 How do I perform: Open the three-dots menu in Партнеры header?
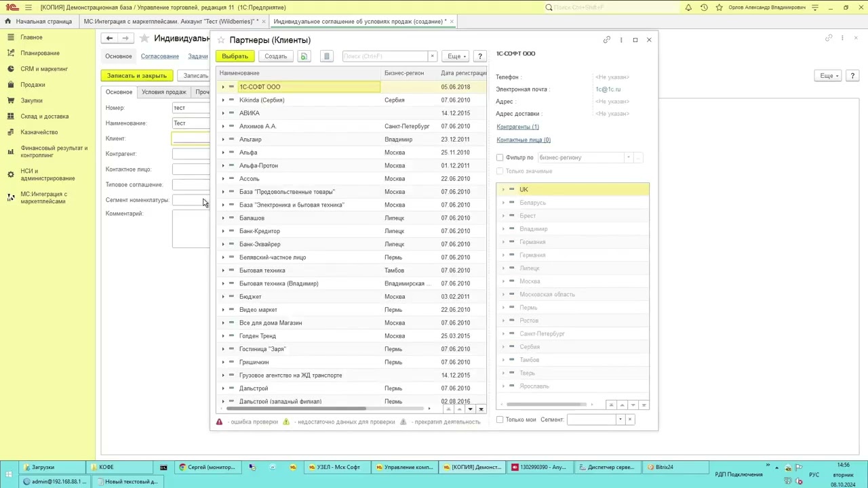tap(621, 40)
